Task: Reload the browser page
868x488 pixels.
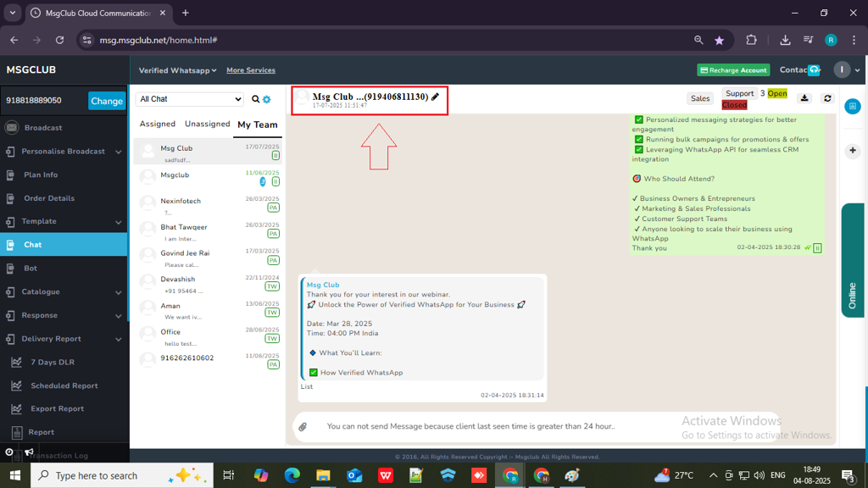Action: pyautogui.click(x=60, y=40)
